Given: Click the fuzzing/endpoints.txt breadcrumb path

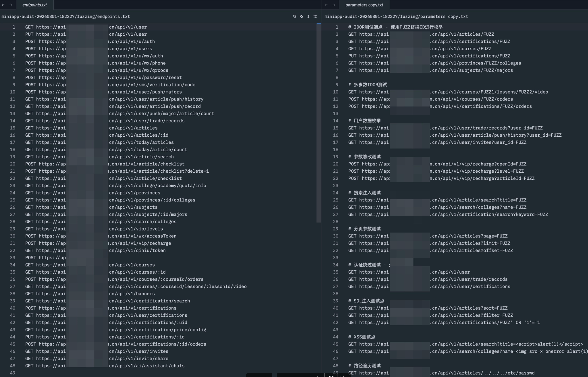Looking at the screenshot, I should [x=66, y=16].
